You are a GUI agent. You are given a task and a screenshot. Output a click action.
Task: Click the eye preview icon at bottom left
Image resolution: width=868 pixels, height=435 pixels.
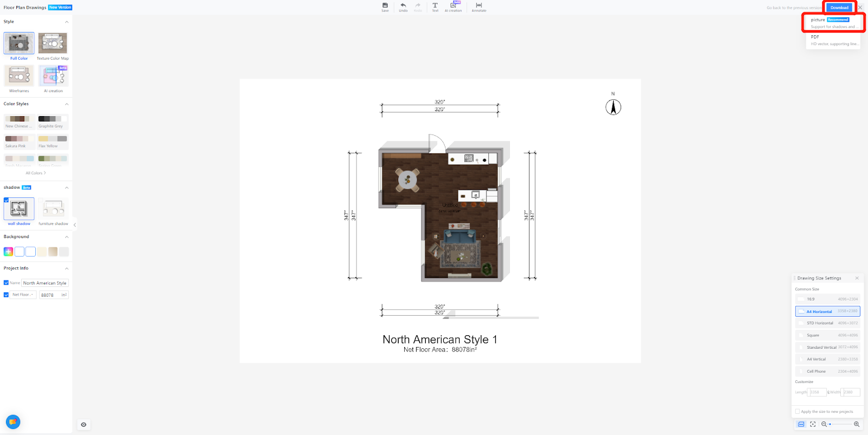84,425
